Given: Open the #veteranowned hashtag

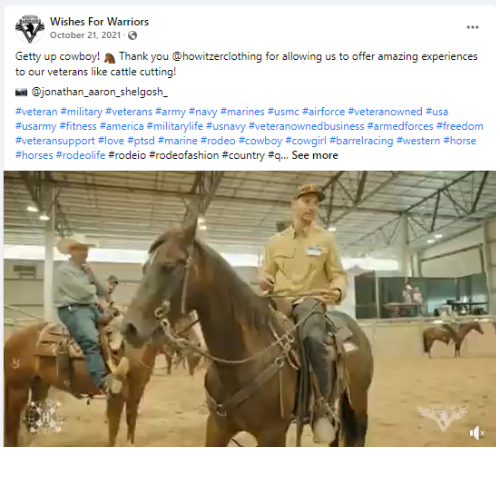Looking at the screenshot, I should 385,112.
